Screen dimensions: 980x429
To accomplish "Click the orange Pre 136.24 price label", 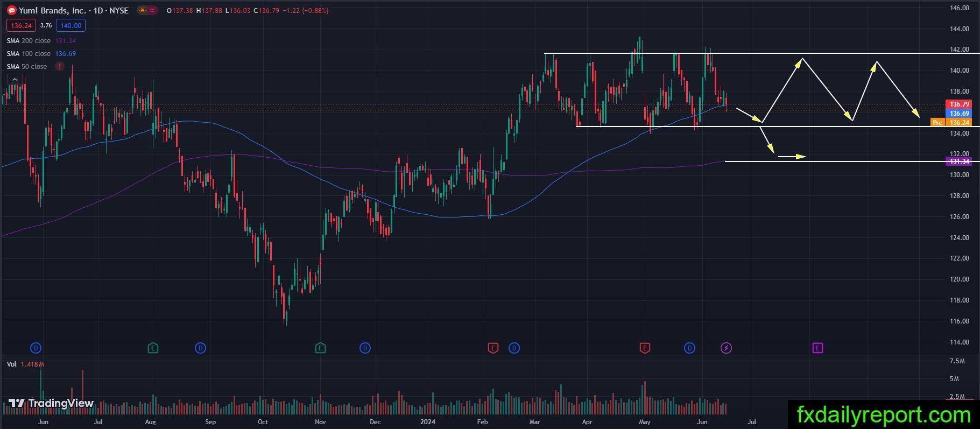I will pyautogui.click(x=951, y=123).
